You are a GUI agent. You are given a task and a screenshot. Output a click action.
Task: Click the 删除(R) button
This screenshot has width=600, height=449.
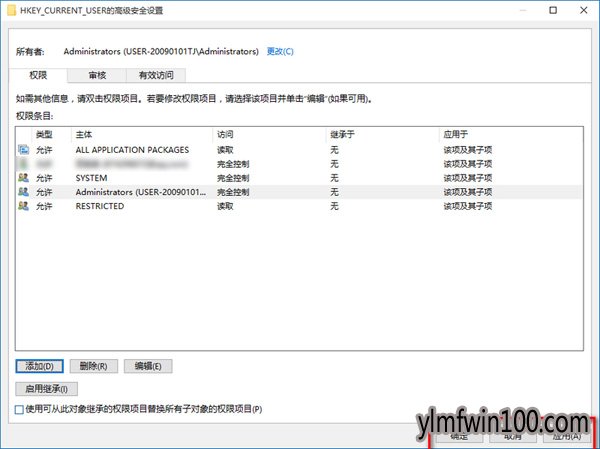93,366
